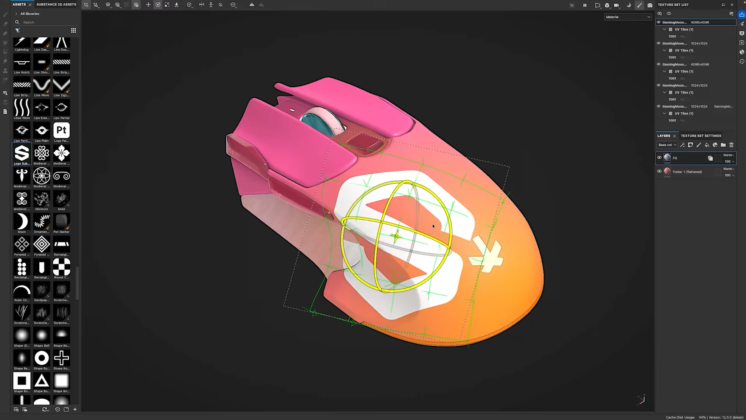
Task: Open Texture Set List settings icon
Action: pos(731,14)
